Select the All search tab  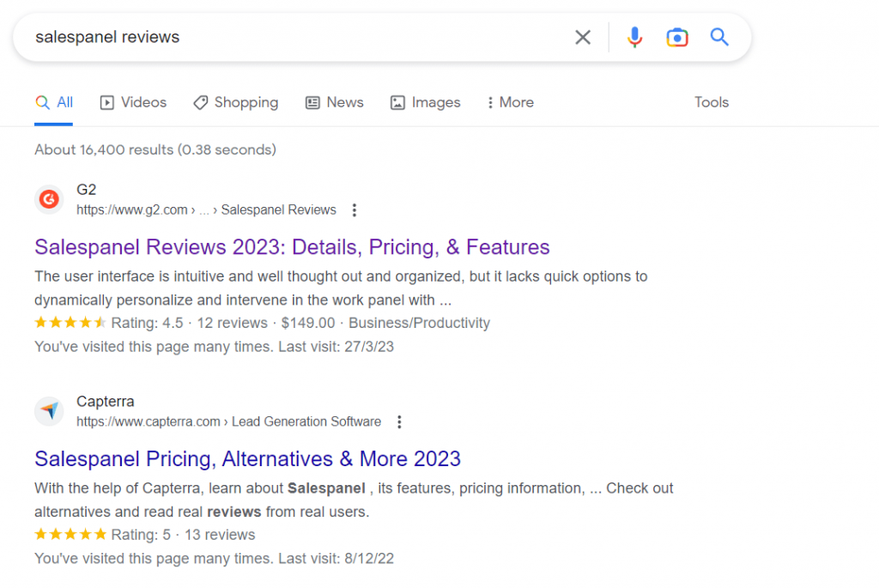coord(54,102)
